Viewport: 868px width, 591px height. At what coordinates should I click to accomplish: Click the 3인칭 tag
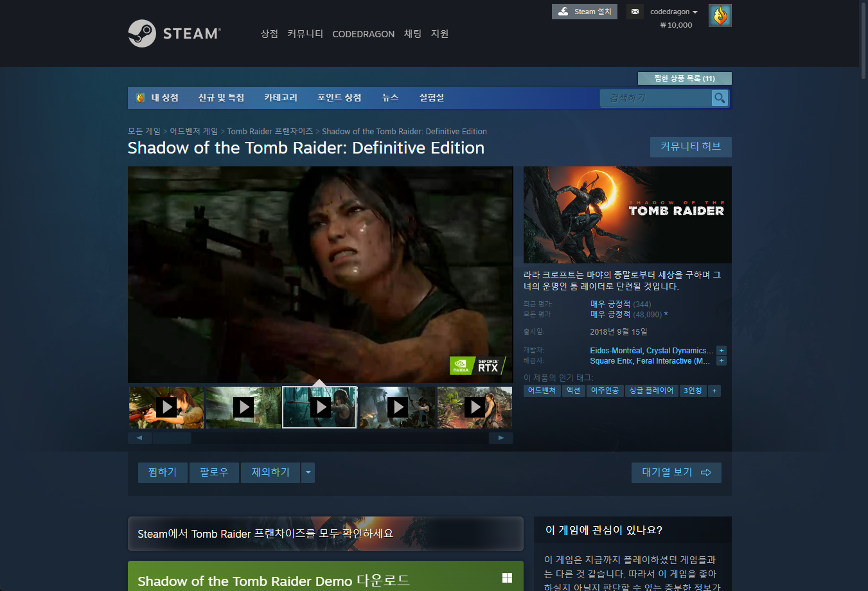click(693, 391)
